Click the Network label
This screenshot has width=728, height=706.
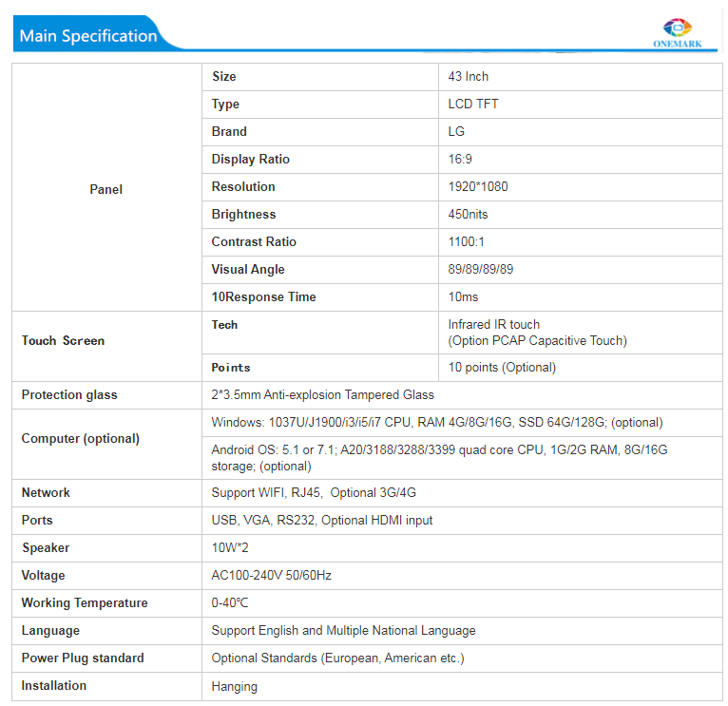tap(46, 492)
